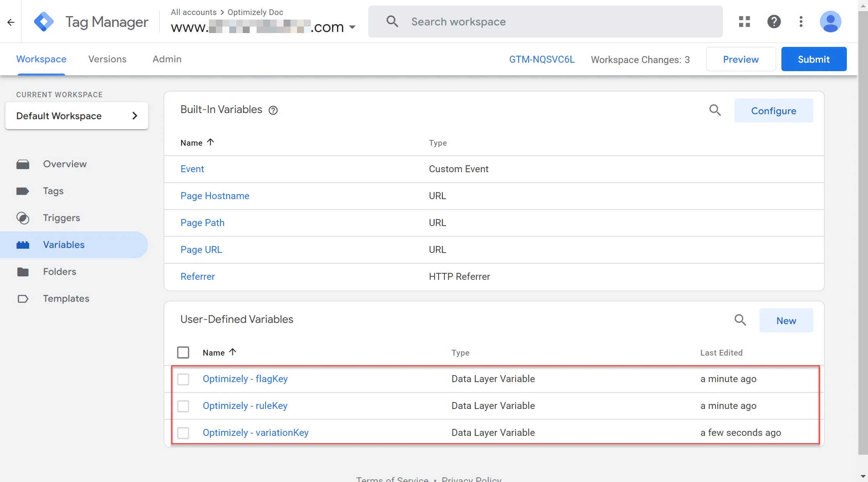Click the Variables sidebar icon
This screenshot has width=868, height=482.
click(23, 245)
